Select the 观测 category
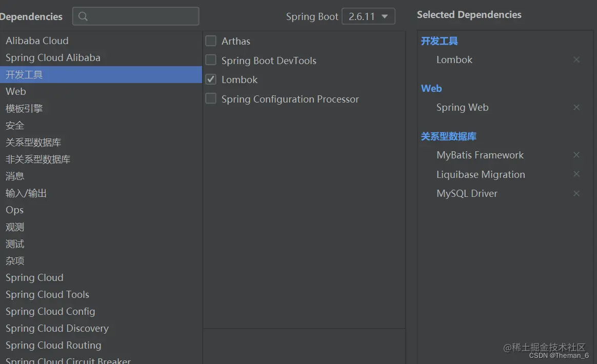 click(x=101, y=227)
